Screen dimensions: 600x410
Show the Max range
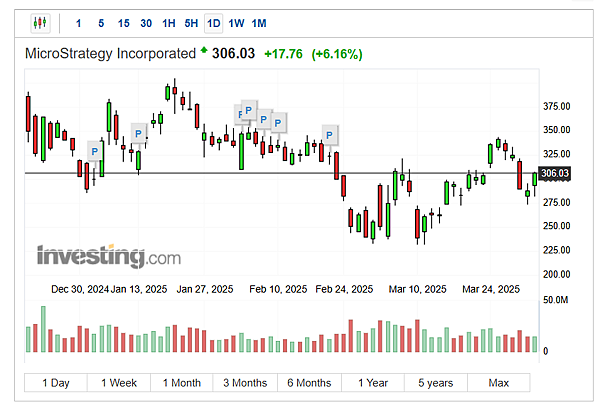click(x=499, y=383)
